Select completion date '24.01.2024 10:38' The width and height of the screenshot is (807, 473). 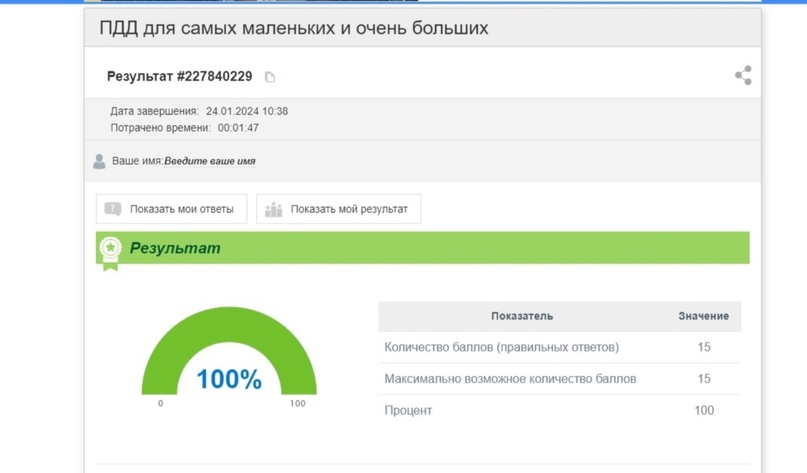[247, 111]
